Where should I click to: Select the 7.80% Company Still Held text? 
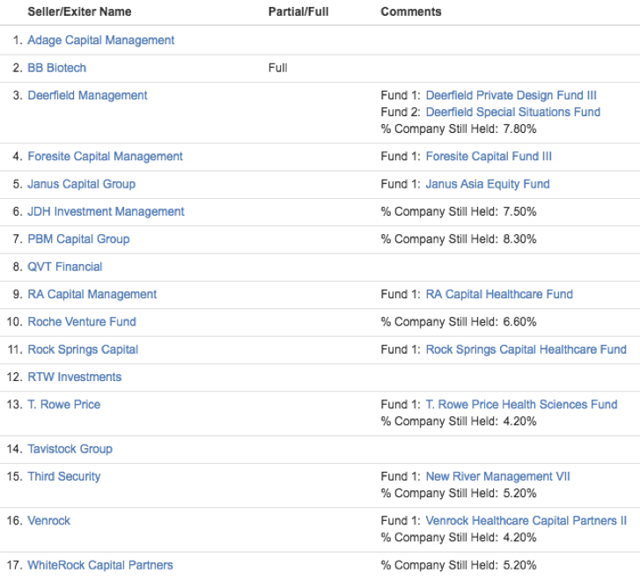click(x=458, y=129)
